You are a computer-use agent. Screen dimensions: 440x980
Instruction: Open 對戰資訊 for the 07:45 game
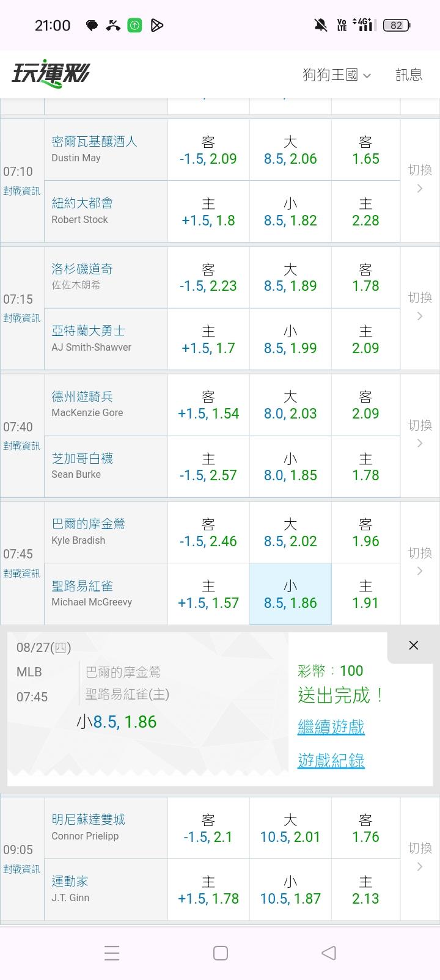[x=22, y=574]
